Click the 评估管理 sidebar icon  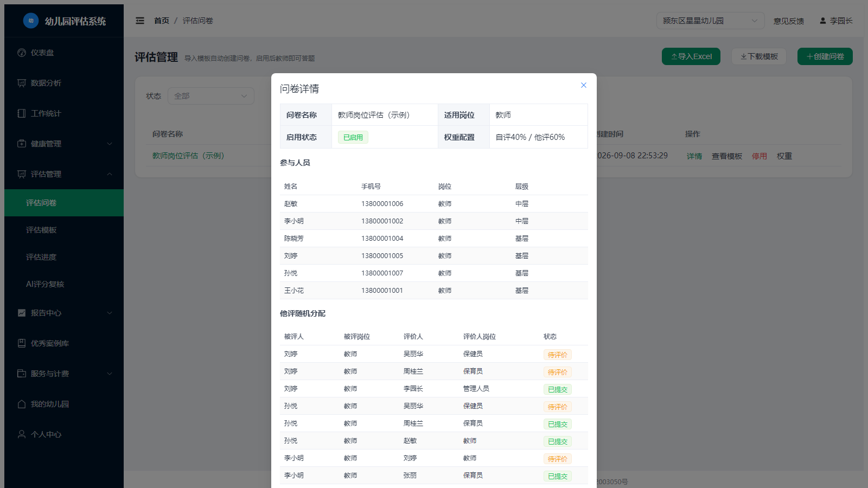(22, 174)
